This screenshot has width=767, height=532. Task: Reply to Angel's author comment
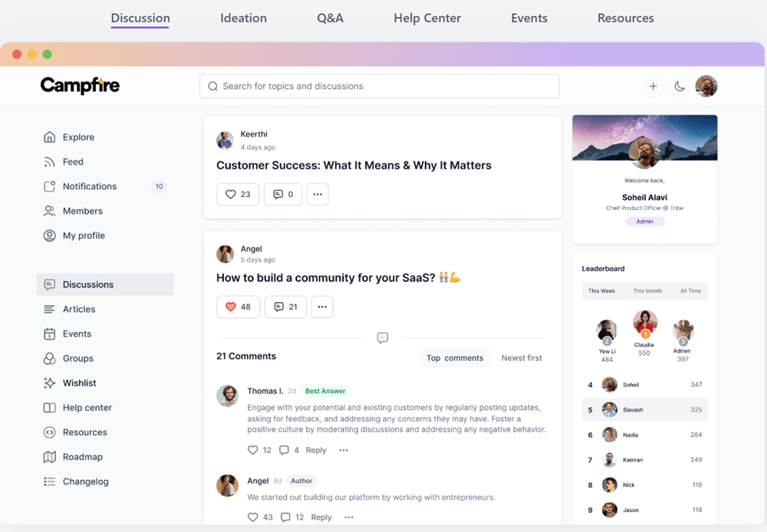pos(321,517)
